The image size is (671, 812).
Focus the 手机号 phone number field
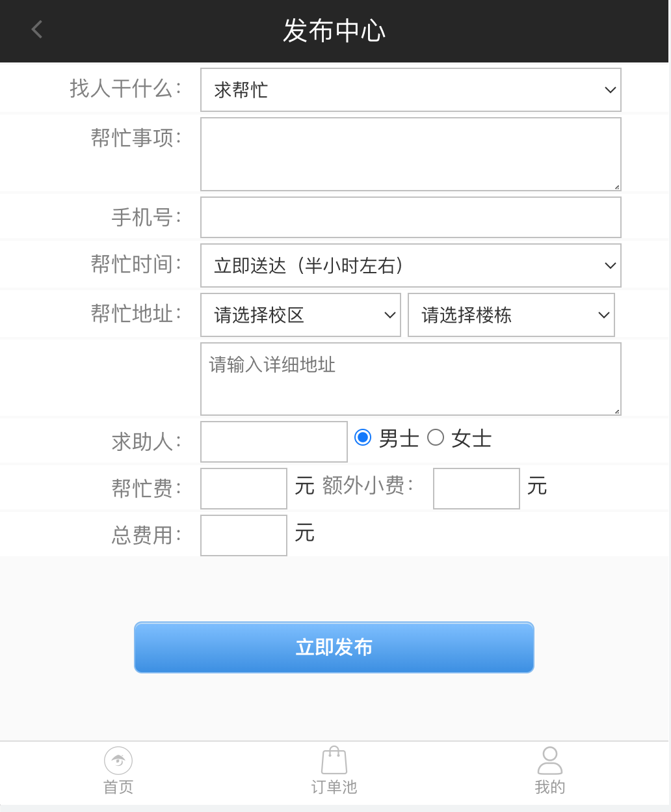click(411, 217)
